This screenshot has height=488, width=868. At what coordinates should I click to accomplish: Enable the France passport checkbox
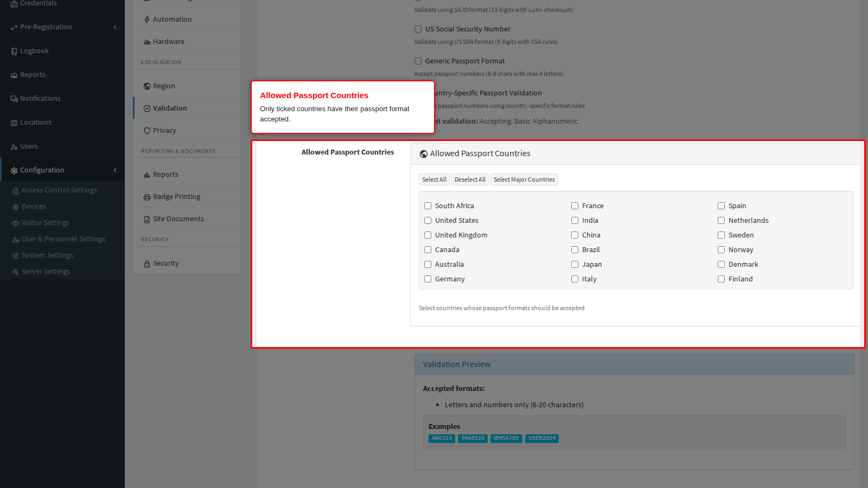[575, 206]
